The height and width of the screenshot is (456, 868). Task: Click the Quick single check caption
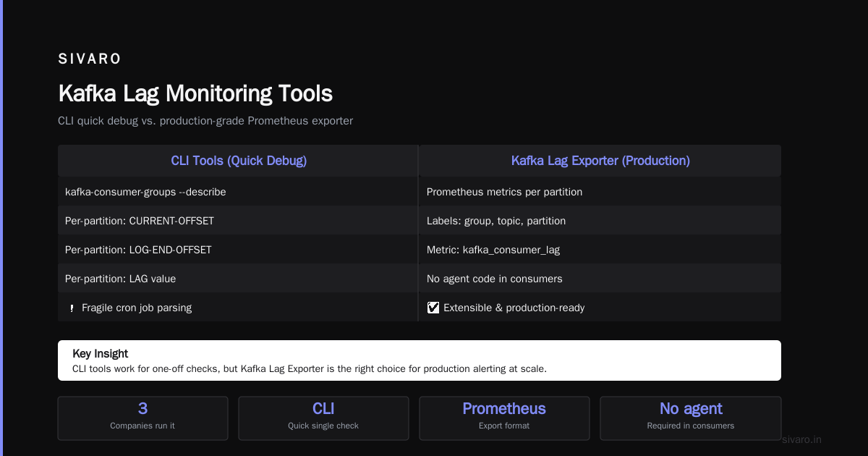click(323, 426)
